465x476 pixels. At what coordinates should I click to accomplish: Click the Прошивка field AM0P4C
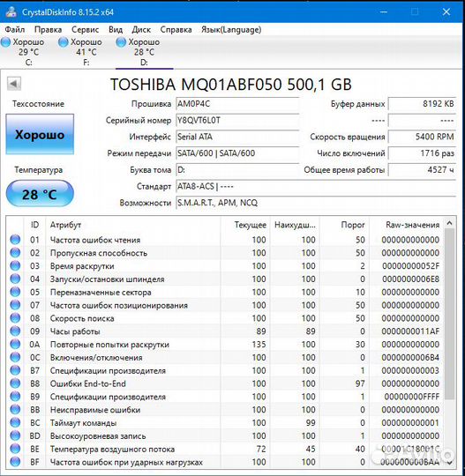tap(237, 104)
